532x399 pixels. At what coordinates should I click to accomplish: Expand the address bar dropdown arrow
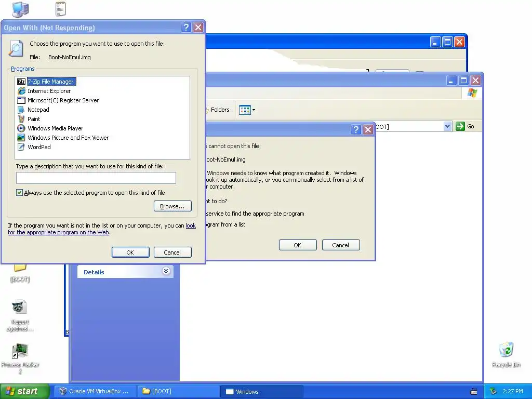tap(447, 126)
